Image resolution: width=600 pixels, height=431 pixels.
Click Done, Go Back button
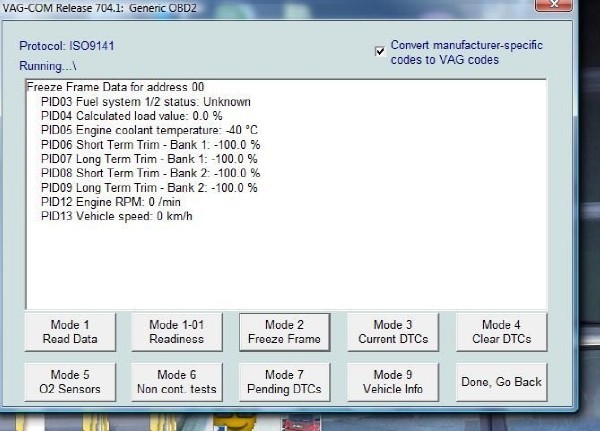point(501,382)
